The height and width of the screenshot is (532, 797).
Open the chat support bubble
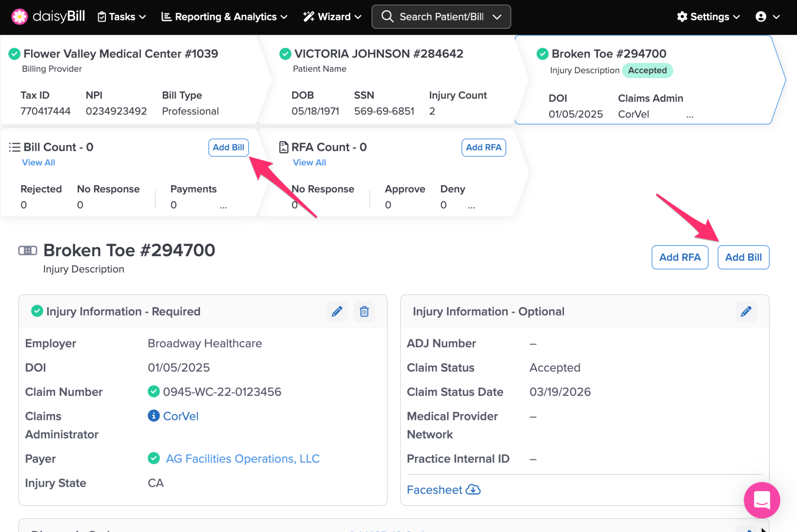[761, 500]
